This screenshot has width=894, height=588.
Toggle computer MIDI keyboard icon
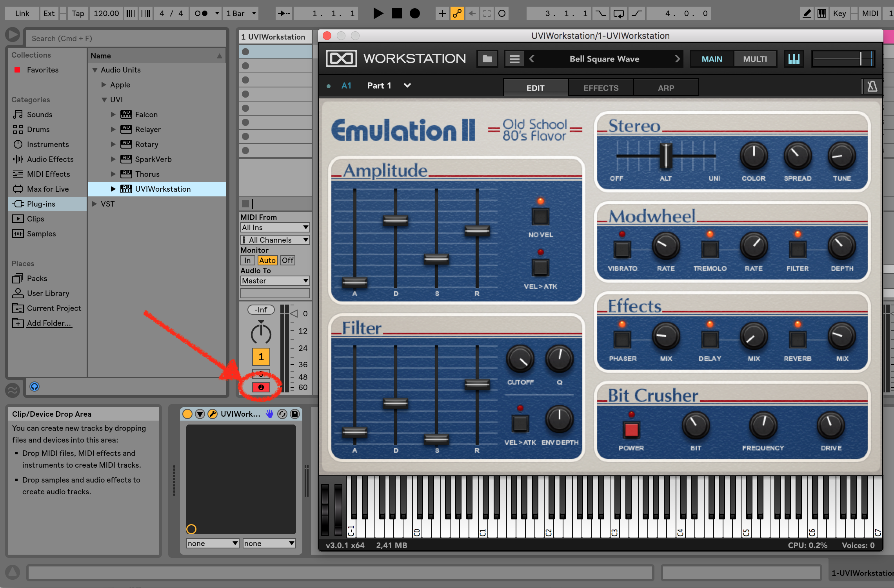tap(821, 13)
